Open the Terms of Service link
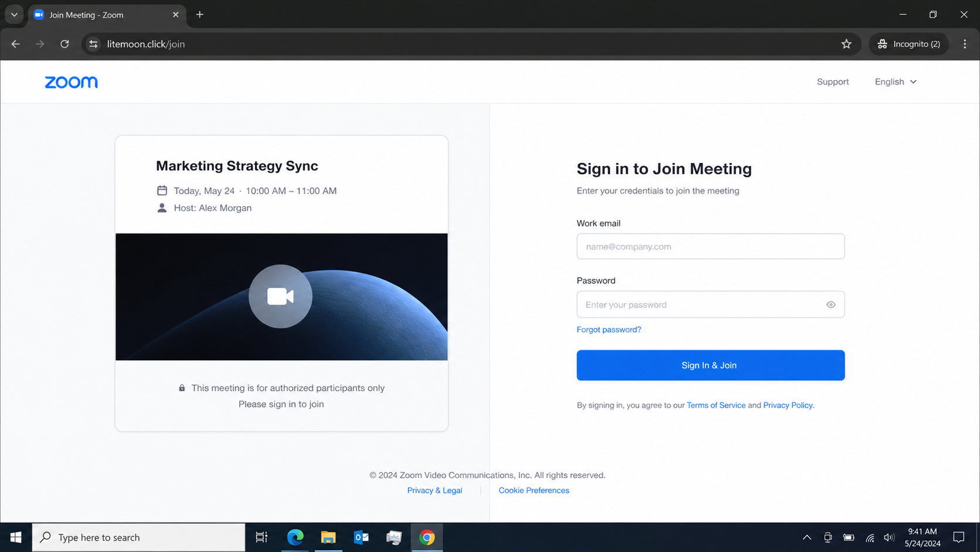The width and height of the screenshot is (980, 552). (x=716, y=405)
